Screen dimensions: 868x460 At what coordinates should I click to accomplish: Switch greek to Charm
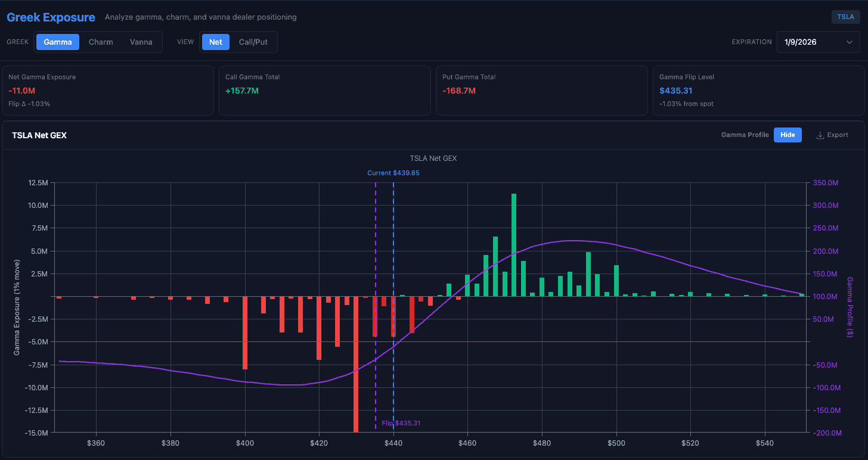101,42
